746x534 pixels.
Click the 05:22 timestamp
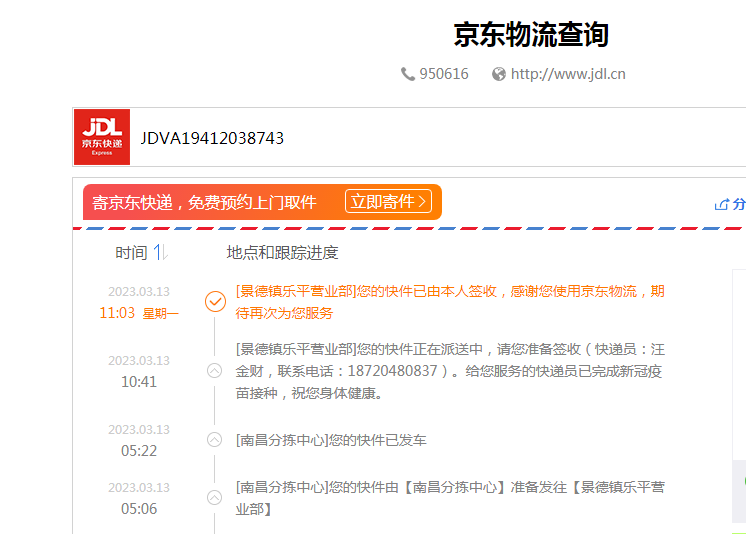tap(139, 451)
